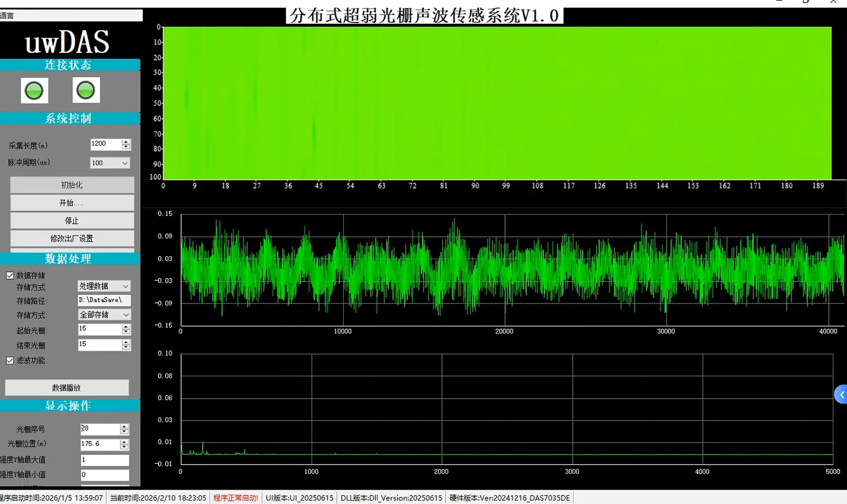Viewport: 847px width, 504px height.
Task: Click the DLL版本:Dll_Version:20250615 status entry
Action: click(x=391, y=498)
